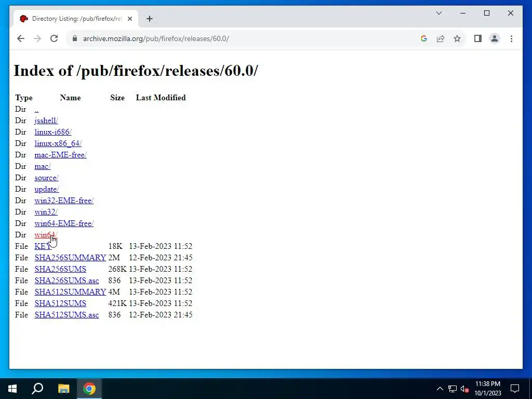Open the win64/ directory
This screenshot has height=399, width=532.
point(46,235)
